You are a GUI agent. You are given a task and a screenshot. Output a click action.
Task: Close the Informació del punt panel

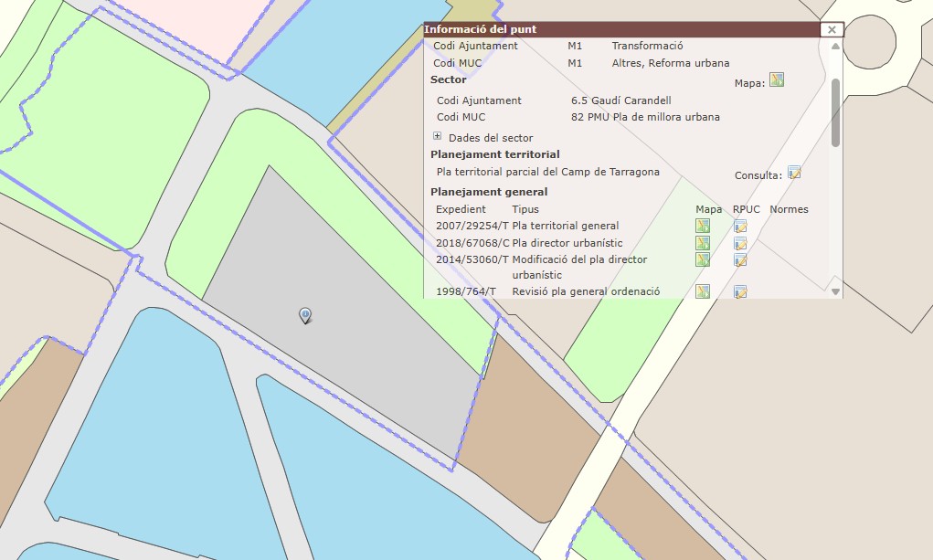tap(832, 29)
